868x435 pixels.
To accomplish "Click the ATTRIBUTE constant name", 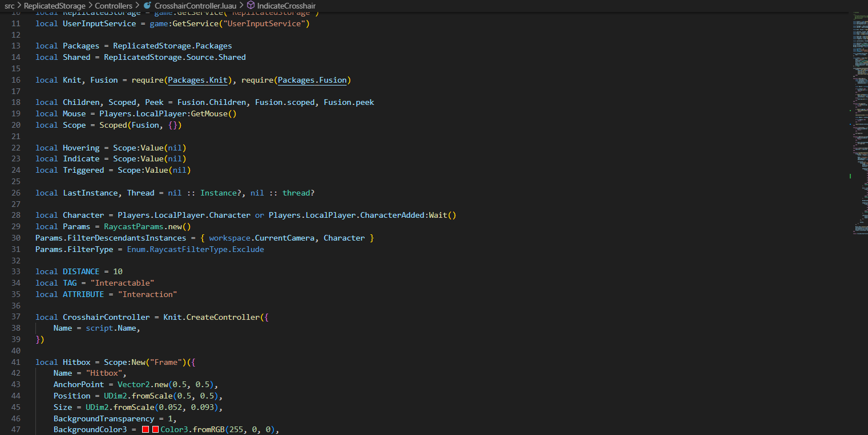I will coord(83,294).
